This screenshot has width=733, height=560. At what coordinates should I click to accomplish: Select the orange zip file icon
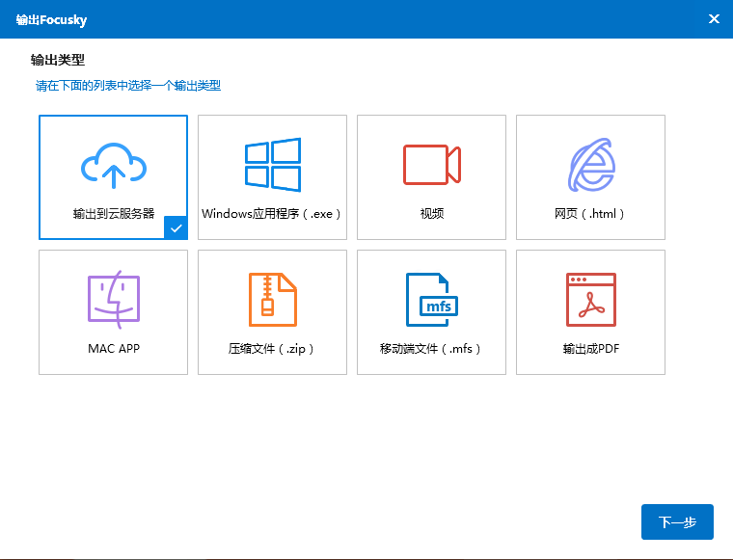(x=273, y=300)
